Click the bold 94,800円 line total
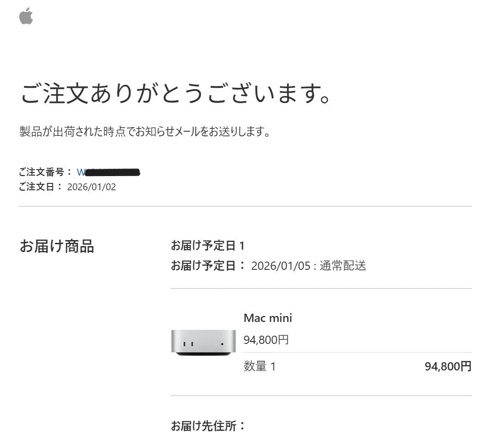Viewport: 504px width, 434px height. [x=448, y=366]
